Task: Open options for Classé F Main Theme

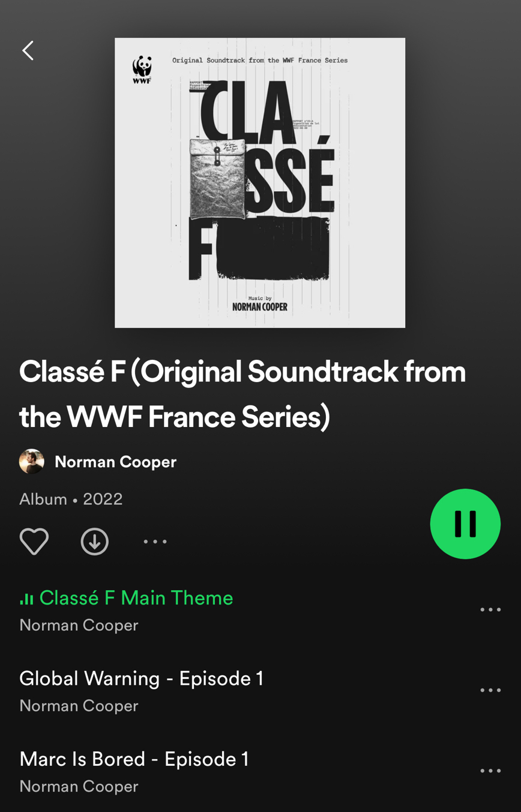Action: (490, 610)
